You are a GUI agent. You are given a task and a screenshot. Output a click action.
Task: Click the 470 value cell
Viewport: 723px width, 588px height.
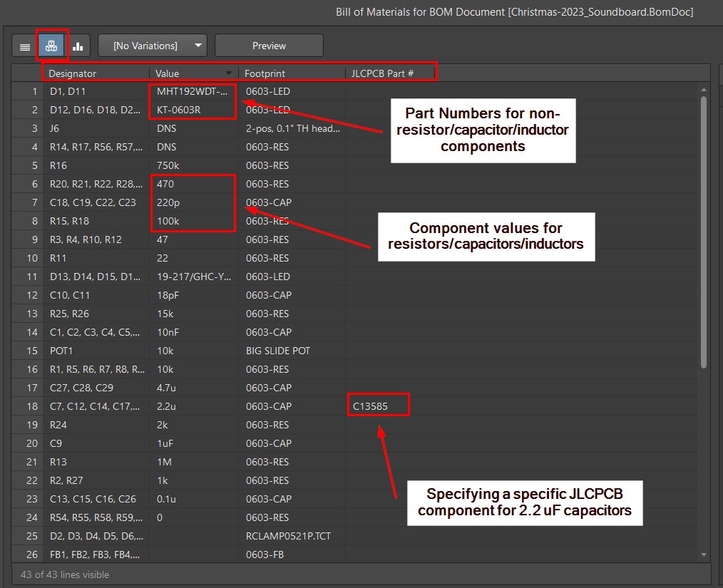194,184
